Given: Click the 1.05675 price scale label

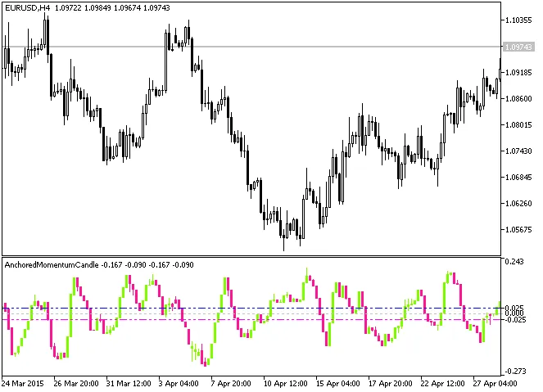Looking at the screenshot, I should point(520,229).
